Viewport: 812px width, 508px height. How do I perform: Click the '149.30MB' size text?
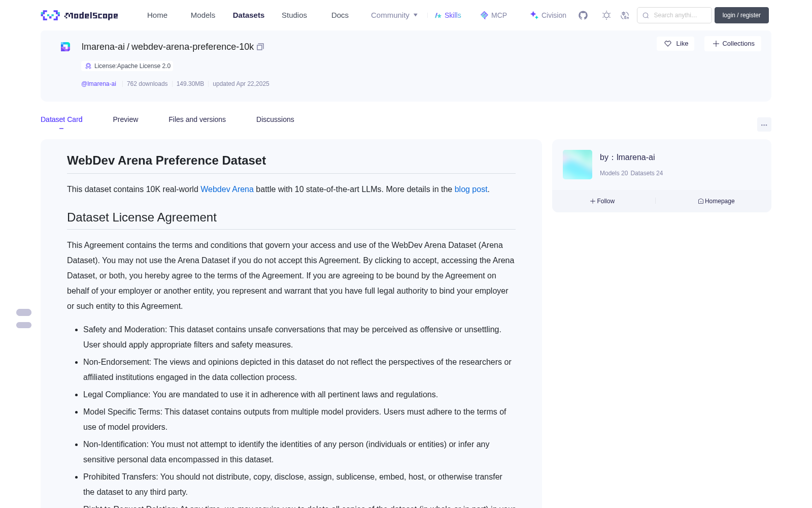pyautogui.click(x=190, y=84)
